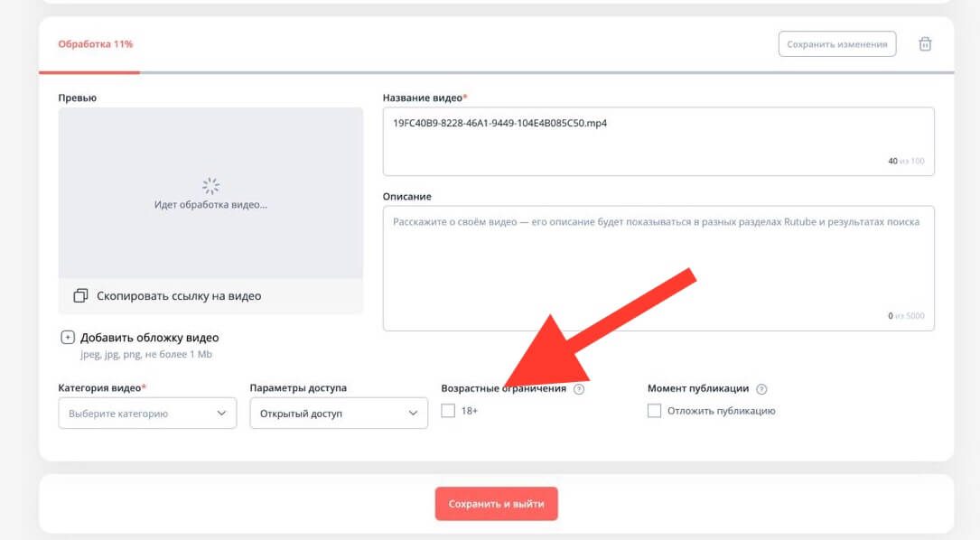
Task: Click the age restrictions help icon
Action: pyautogui.click(x=579, y=389)
